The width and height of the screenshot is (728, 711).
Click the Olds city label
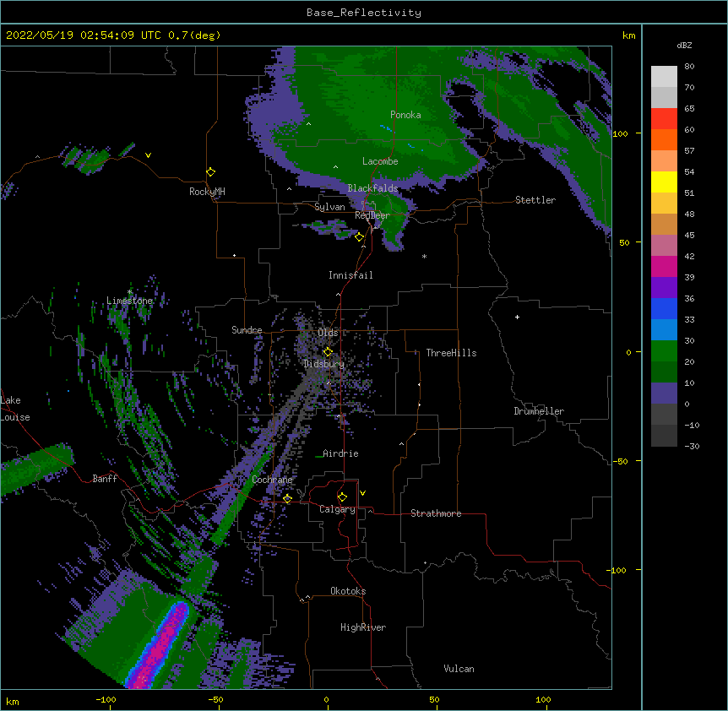328,333
